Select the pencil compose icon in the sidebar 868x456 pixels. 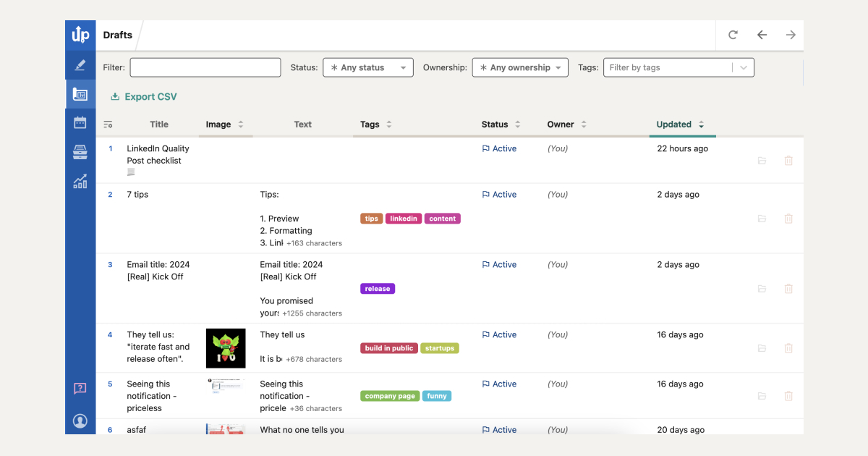tap(80, 64)
